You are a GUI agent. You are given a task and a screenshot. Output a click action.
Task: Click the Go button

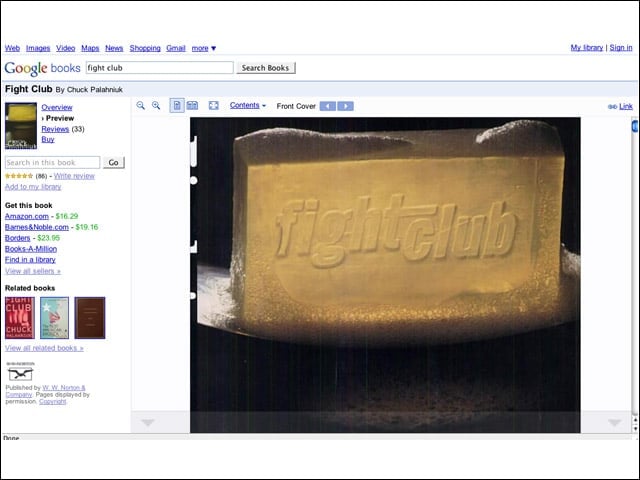tap(113, 162)
